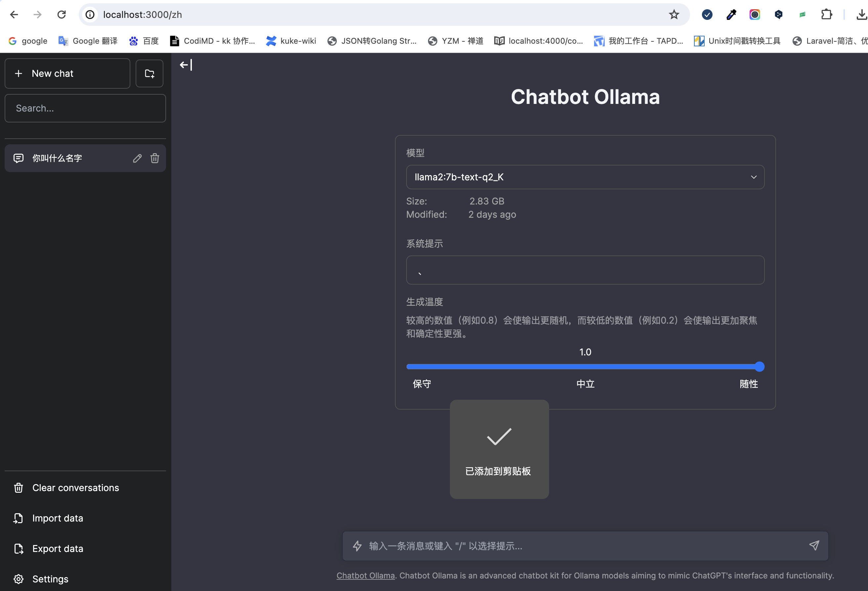Reload the current page
The width and height of the screenshot is (868, 591).
[x=62, y=15]
